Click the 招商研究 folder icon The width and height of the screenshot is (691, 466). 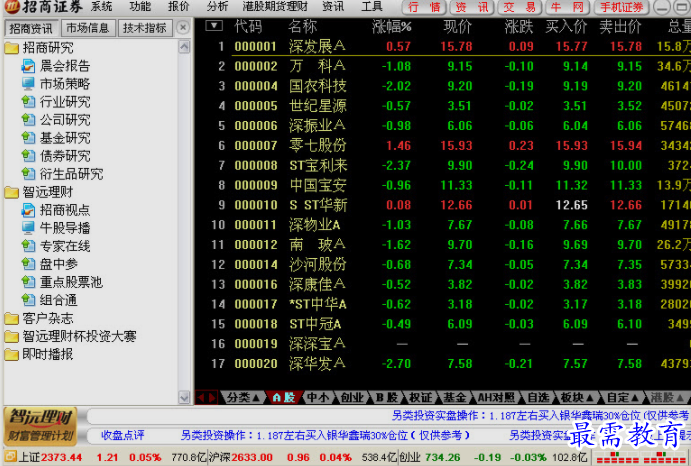pos(11,48)
